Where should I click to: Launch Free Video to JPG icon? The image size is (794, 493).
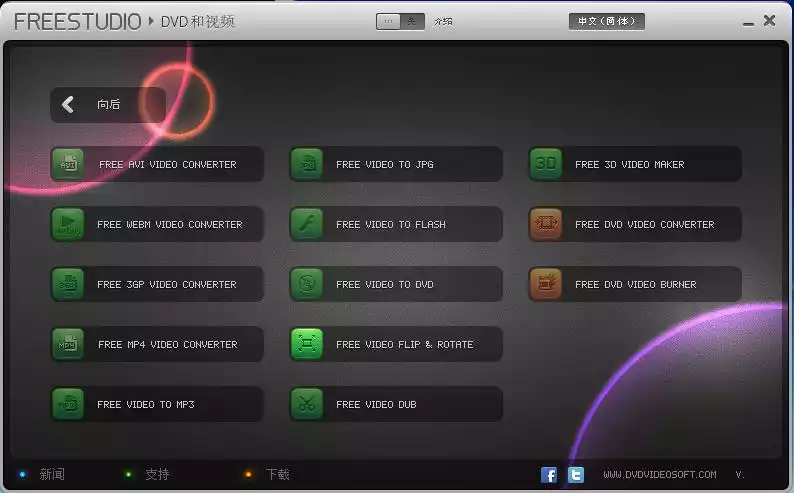[x=307, y=164]
